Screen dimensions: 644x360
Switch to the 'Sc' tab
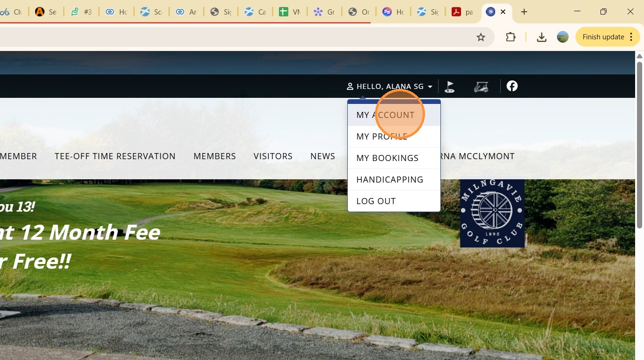click(x=151, y=12)
